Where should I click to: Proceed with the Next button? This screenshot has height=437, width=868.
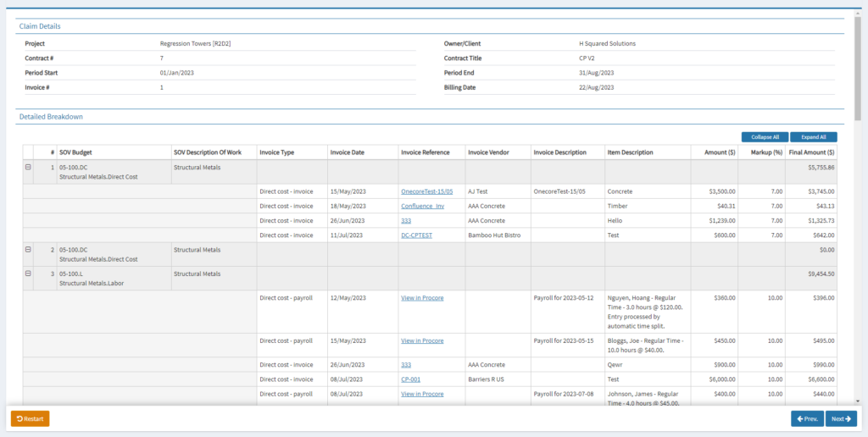pyautogui.click(x=841, y=418)
